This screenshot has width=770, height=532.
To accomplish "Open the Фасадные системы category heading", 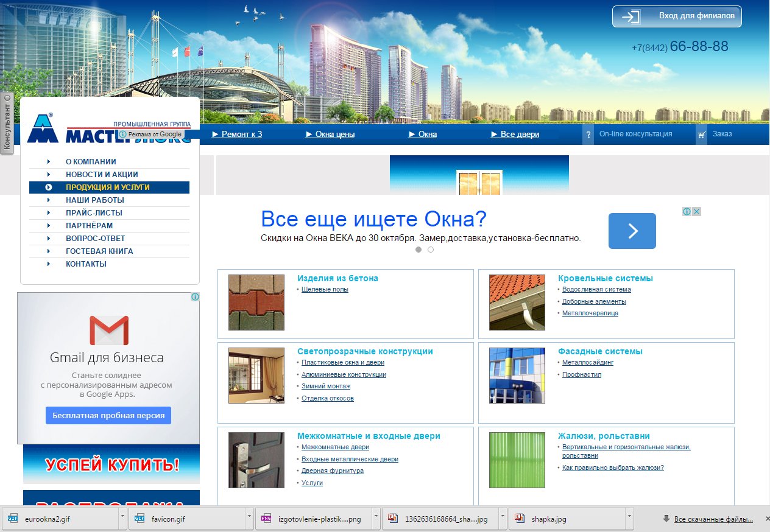I will click(x=600, y=351).
